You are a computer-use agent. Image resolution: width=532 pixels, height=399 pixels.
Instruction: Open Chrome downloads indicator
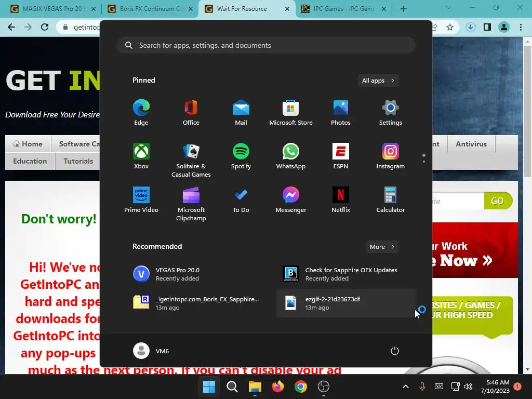click(x=471, y=27)
